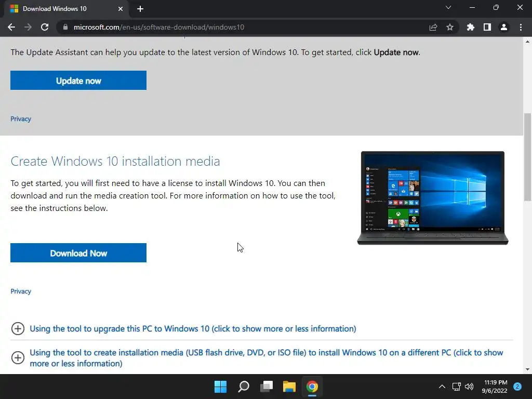Open 'Using the tool to create installation media' link
Image resolution: width=532 pixels, height=399 pixels.
tap(267, 358)
